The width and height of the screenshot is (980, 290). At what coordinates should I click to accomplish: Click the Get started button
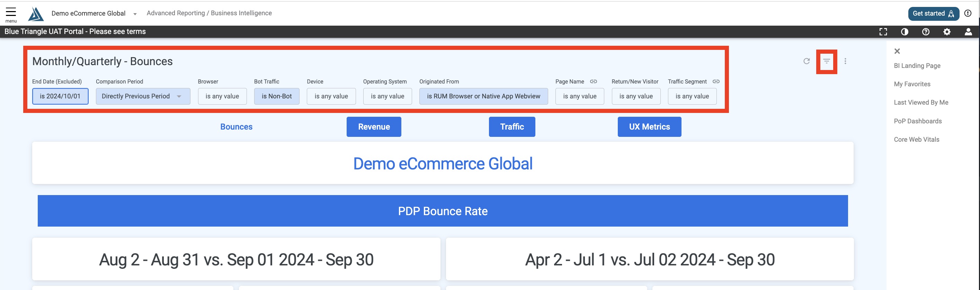click(x=933, y=13)
